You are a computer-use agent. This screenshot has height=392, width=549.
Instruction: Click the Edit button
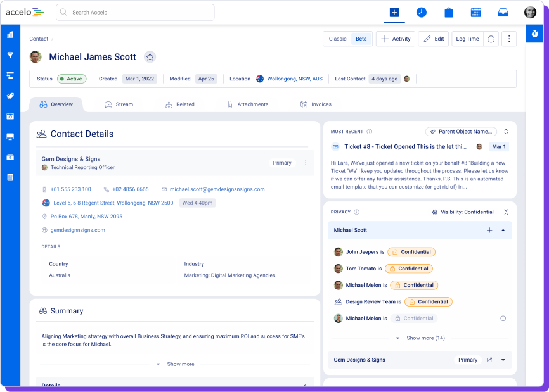click(x=434, y=39)
